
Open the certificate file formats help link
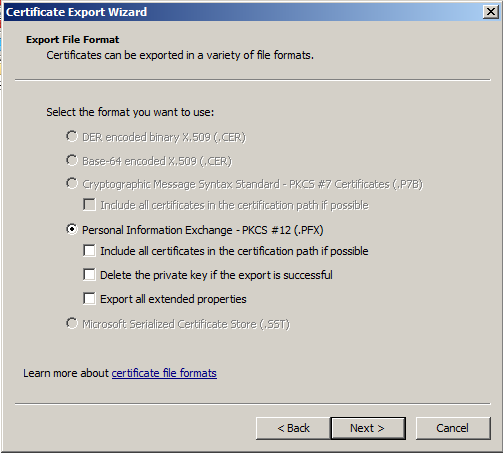click(164, 373)
